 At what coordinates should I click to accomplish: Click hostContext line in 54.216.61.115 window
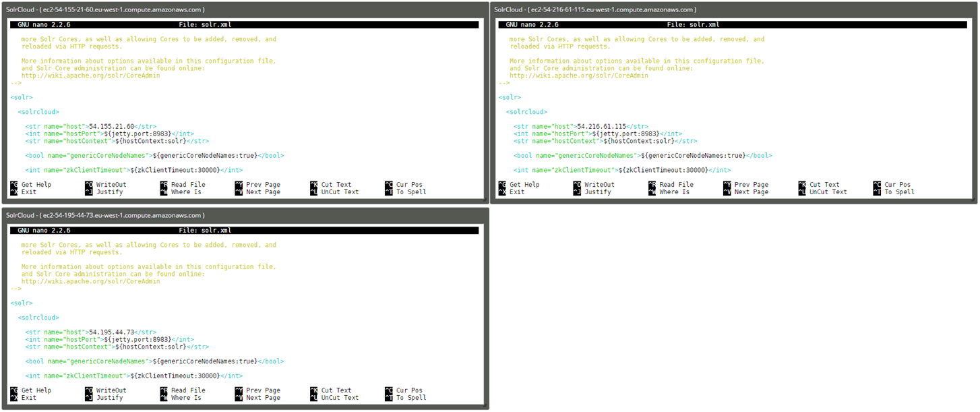(605, 141)
